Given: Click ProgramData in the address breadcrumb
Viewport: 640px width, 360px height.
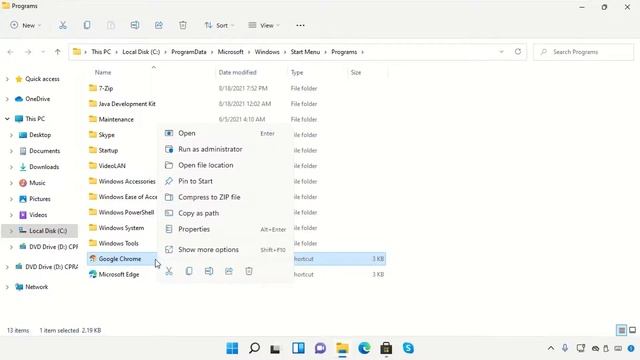Looking at the screenshot, I should pos(189,52).
